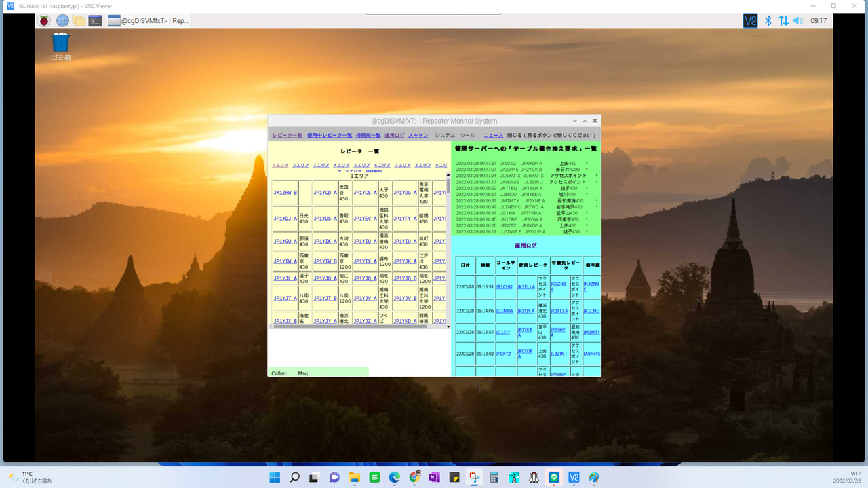Open repeater JK1ZRW B link
Screen dimensions: 868x488
[285, 193]
